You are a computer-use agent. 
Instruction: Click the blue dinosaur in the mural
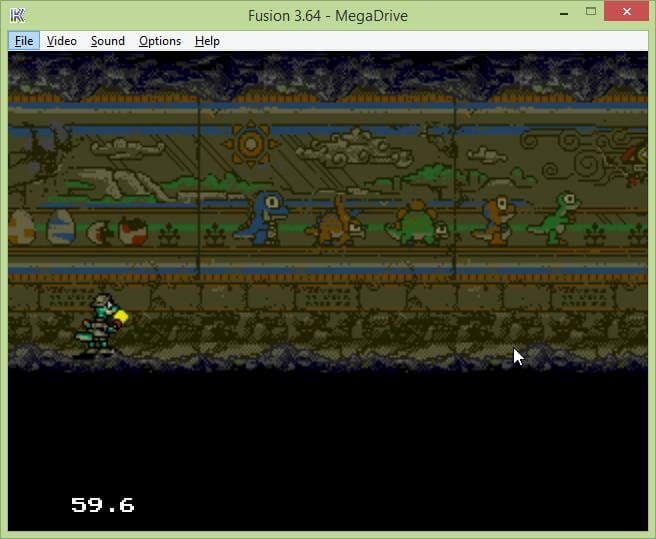pyautogui.click(x=261, y=218)
